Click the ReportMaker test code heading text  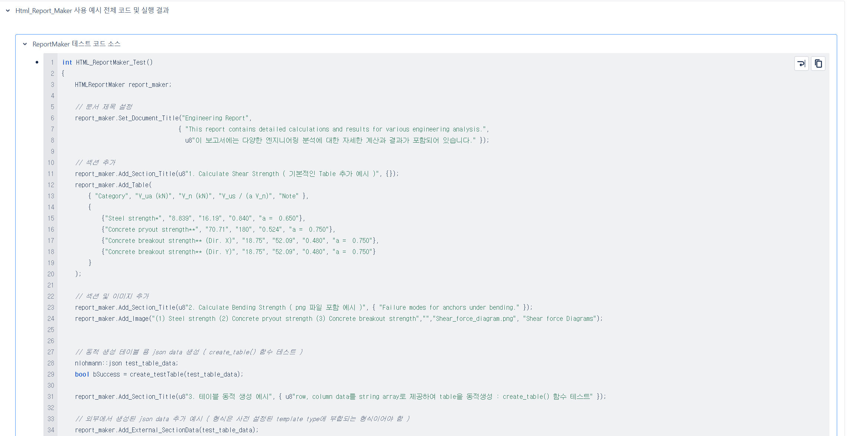77,44
